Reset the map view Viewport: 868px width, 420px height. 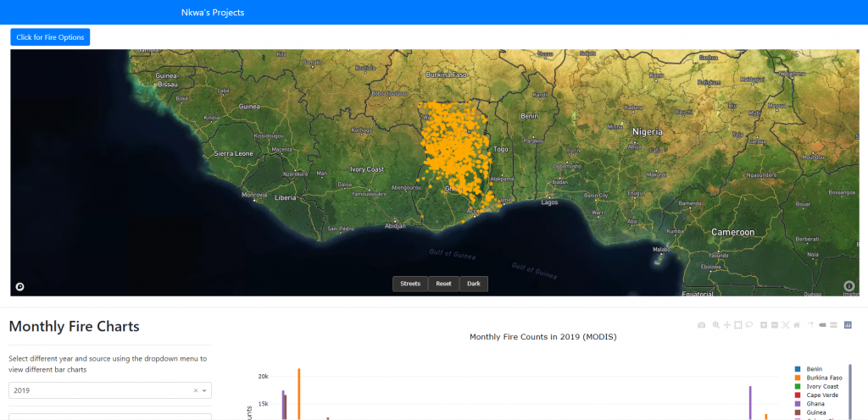(444, 284)
